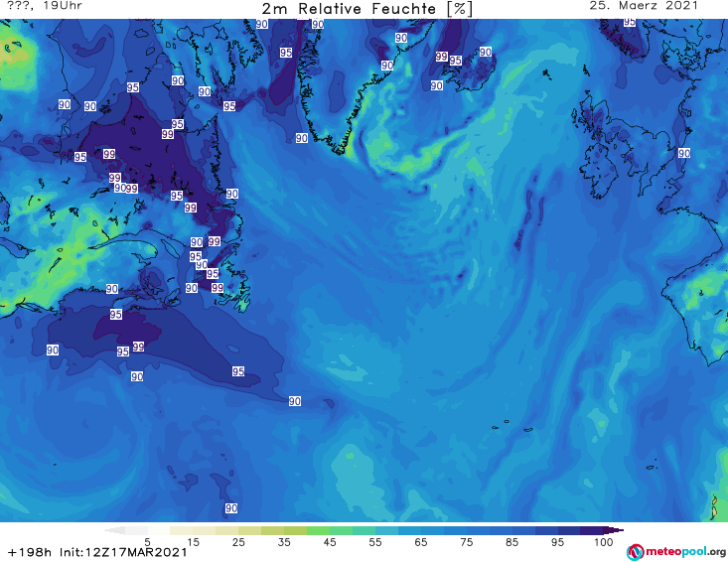Click legend value '5' on the color scale
This screenshot has width=728, height=562.
tap(147, 542)
